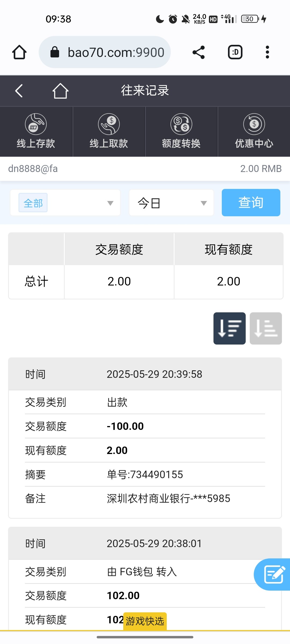Tap the browser home icon
The width and height of the screenshot is (290, 644).
(x=19, y=52)
